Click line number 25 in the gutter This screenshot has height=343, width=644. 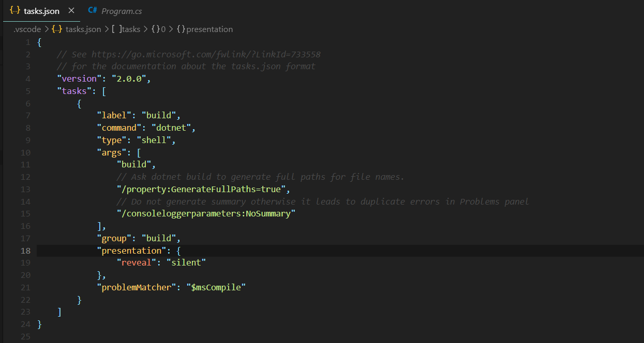click(25, 337)
